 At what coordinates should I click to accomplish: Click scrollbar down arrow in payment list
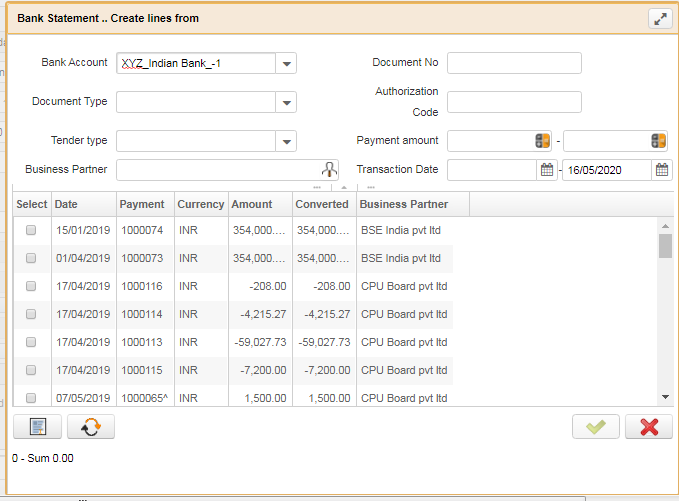pyautogui.click(x=666, y=397)
